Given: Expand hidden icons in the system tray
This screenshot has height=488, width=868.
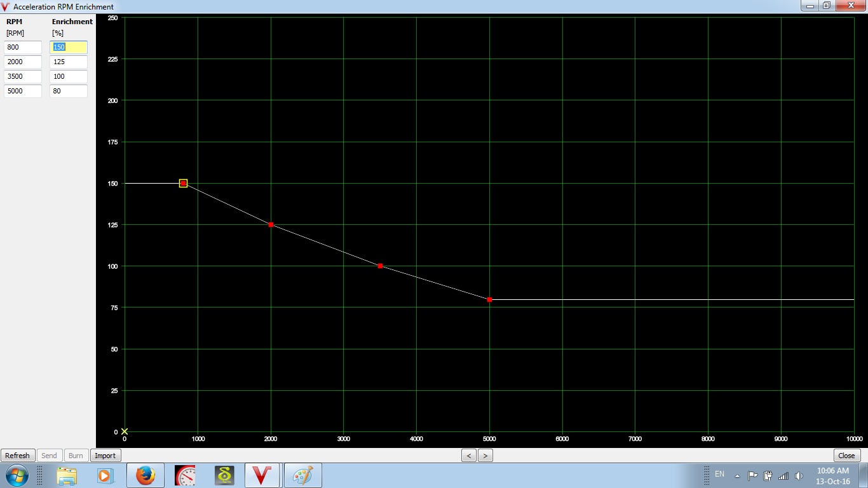Looking at the screenshot, I should tap(737, 475).
